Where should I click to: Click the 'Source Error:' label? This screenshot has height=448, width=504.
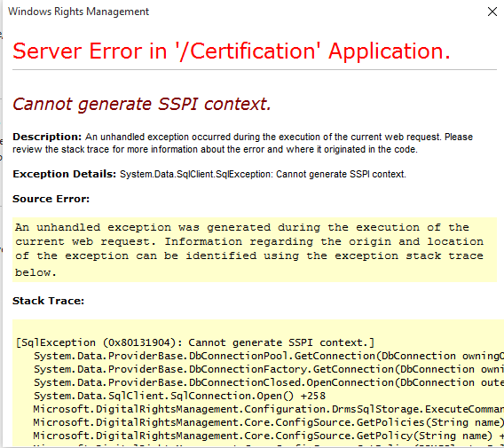coord(51,199)
